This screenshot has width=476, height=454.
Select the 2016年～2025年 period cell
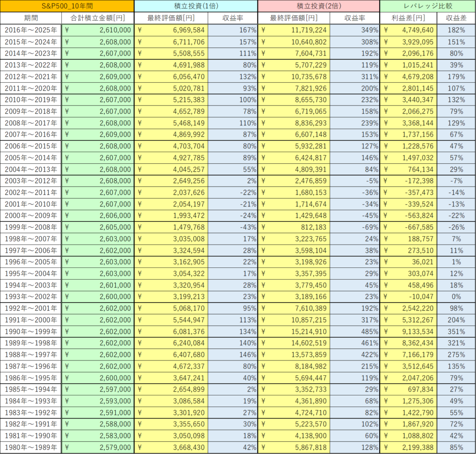[31, 30]
